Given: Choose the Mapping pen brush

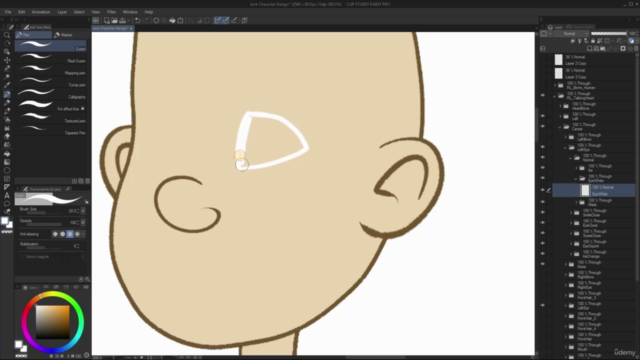Looking at the screenshot, I should pyautogui.click(x=51, y=71).
